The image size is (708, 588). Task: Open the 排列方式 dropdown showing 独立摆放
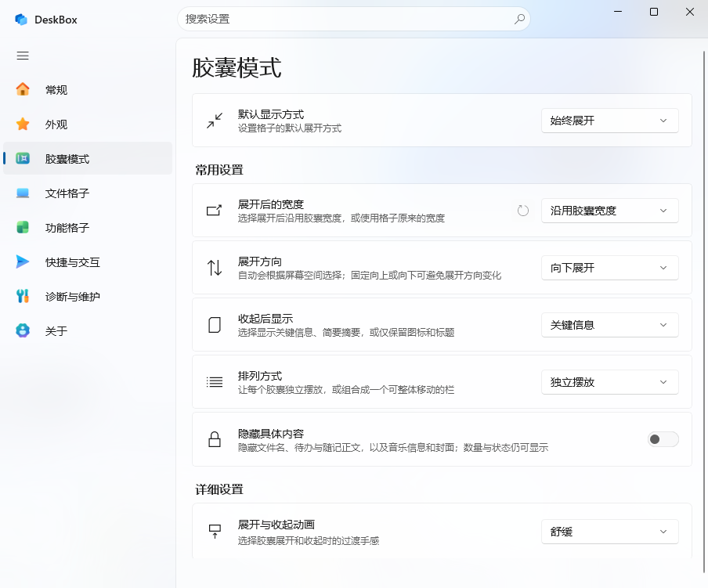609,382
